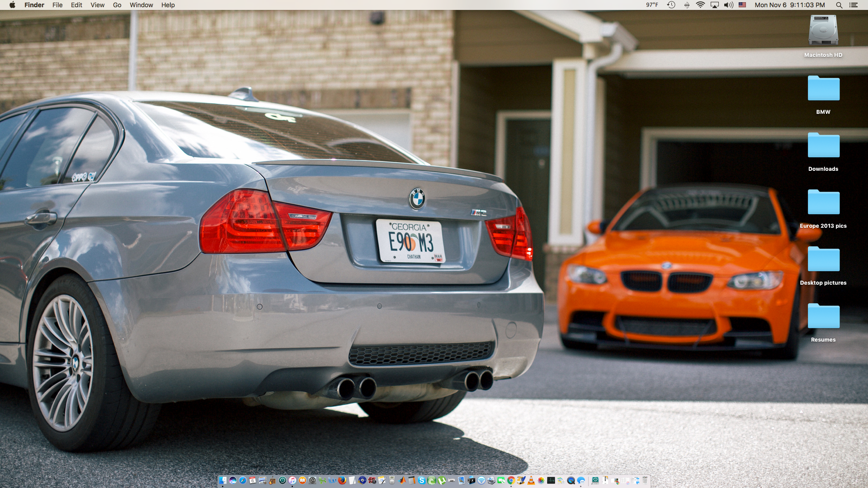The height and width of the screenshot is (488, 868).
Task: Open the Window menu
Action: pos(142,5)
